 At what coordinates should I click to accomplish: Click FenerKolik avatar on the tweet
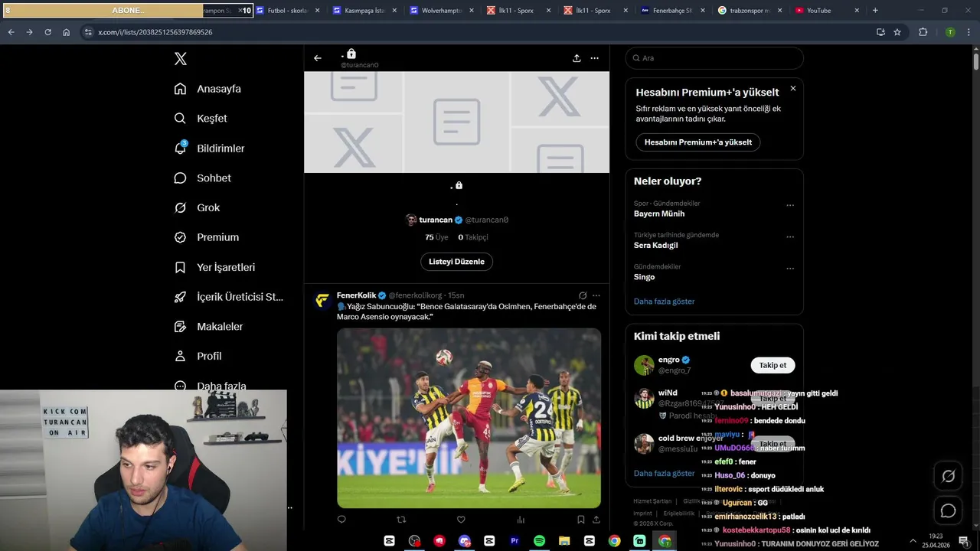(x=323, y=300)
